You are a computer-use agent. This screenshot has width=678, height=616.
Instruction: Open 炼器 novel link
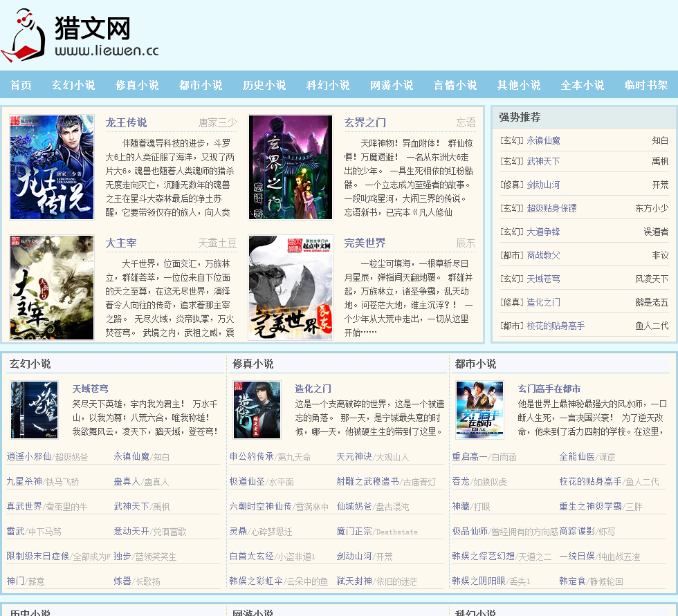pyautogui.click(x=122, y=581)
